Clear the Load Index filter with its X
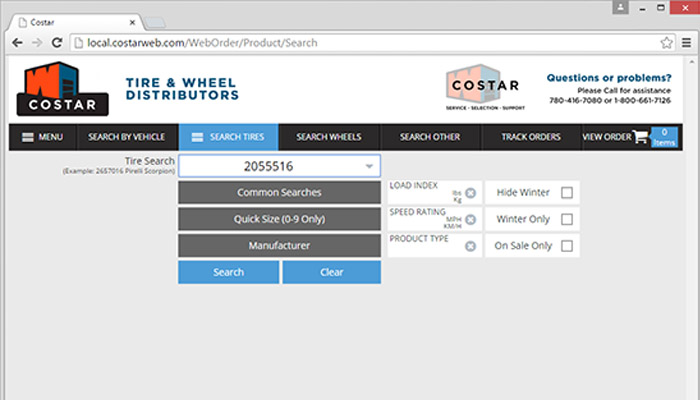Viewport: 700px width, 400px height. (x=471, y=193)
